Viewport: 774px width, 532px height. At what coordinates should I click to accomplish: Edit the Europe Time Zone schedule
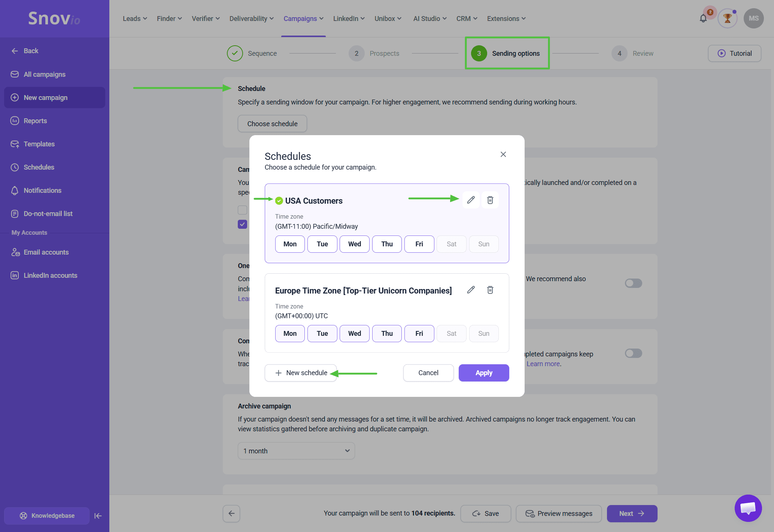(471, 290)
